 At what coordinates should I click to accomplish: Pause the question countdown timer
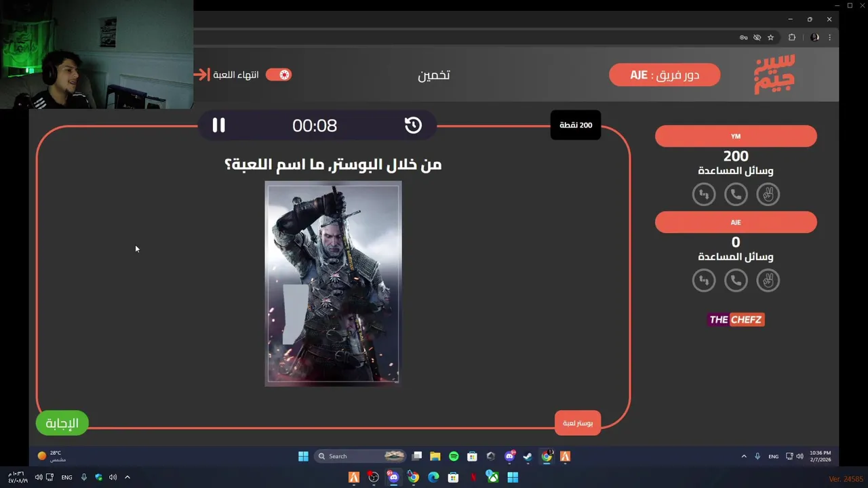click(x=218, y=125)
